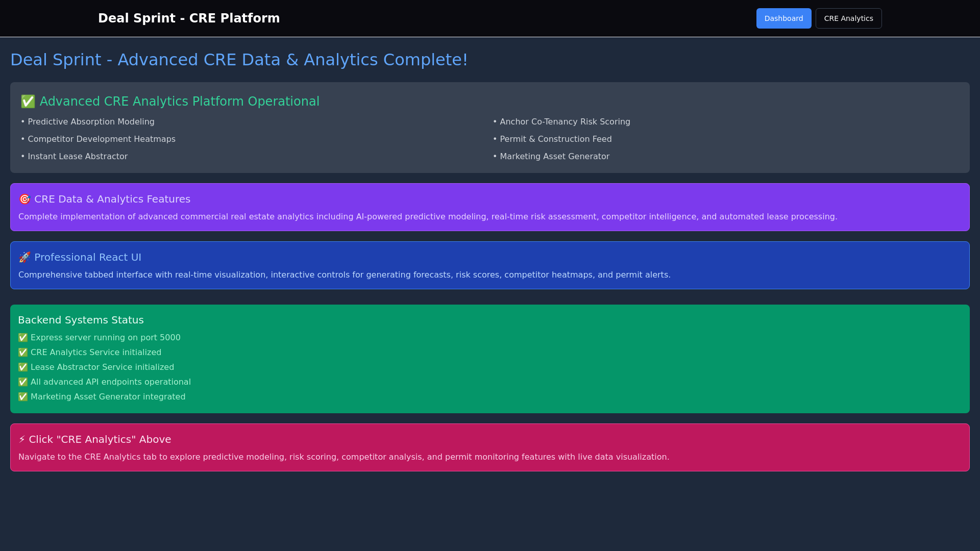Click the lightning bolt icon in pink banner
The width and height of the screenshot is (980, 551).
(x=22, y=439)
